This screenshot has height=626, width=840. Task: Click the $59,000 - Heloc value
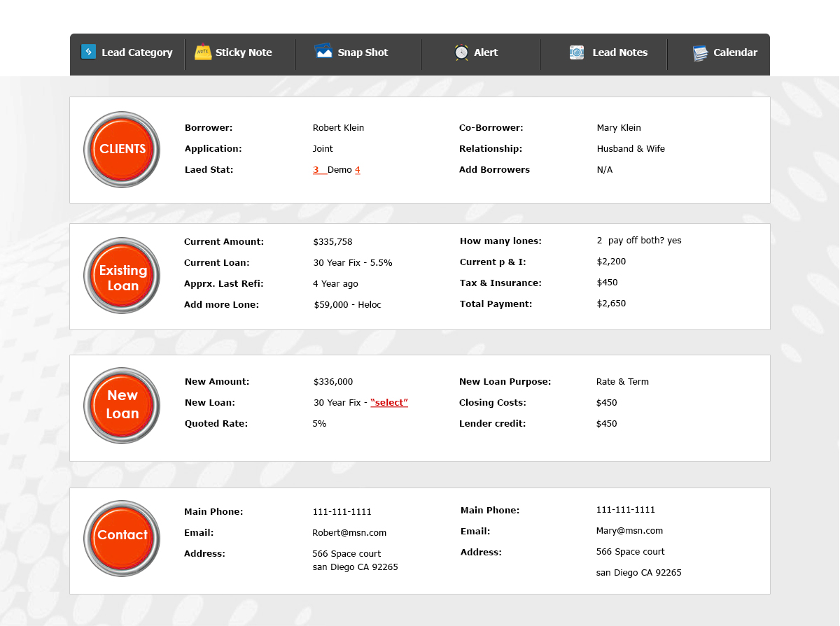coord(348,305)
